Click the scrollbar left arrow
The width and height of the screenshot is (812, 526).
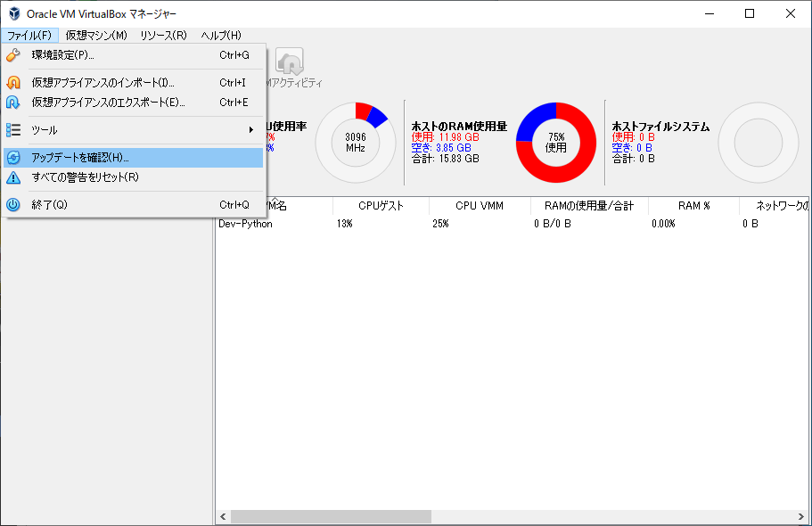click(x=223, y=516)
